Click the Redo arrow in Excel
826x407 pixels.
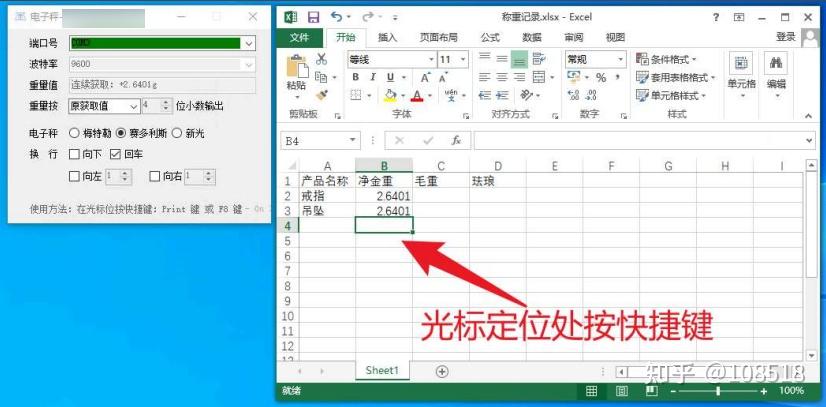(x=368, y=17)
